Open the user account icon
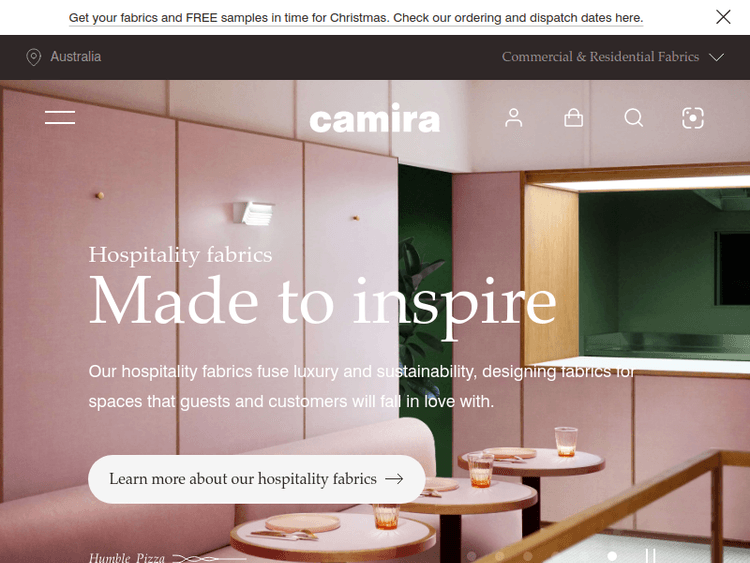Image resolution: width=750 pixels, height=563 pixels. point(514,118)
